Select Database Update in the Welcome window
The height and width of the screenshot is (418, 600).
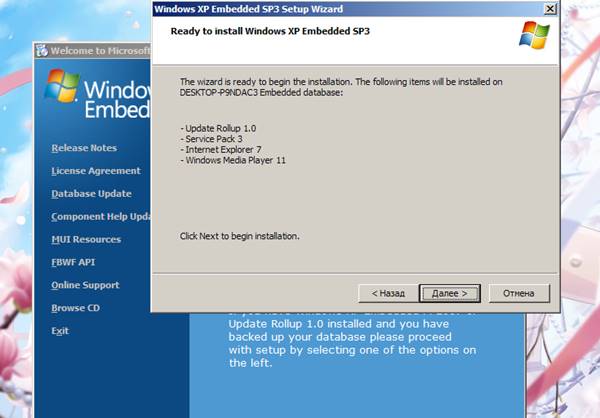(x=91, y=194)
